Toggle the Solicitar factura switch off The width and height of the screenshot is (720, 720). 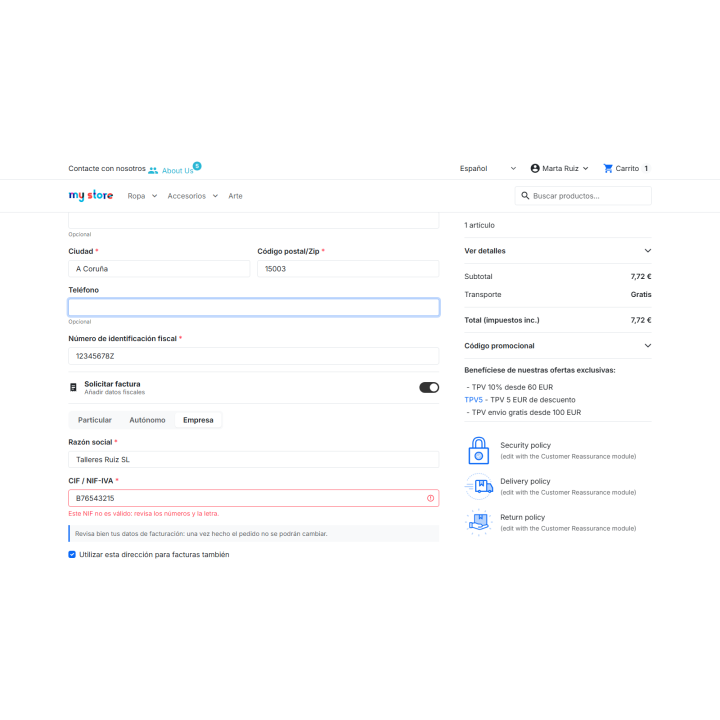click(x=429, y=388)
